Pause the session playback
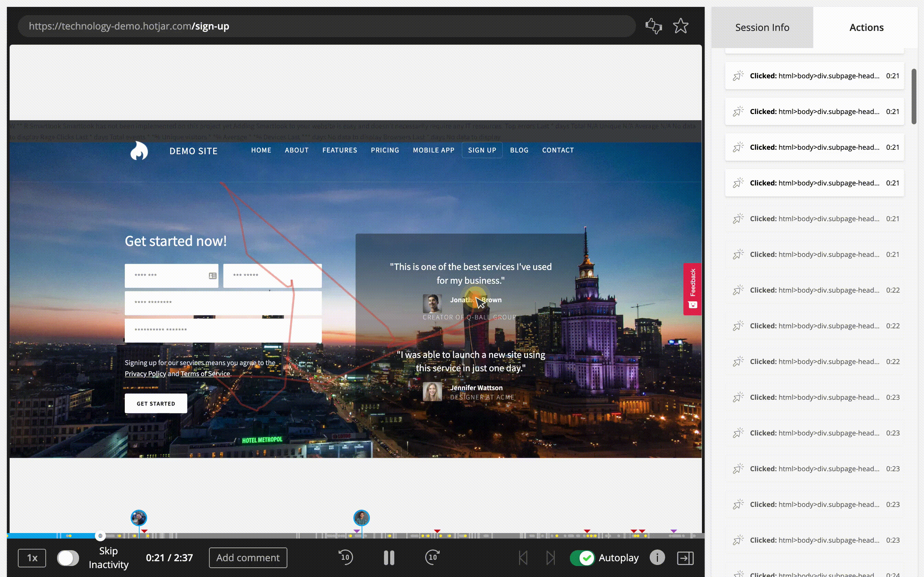This screenshot has height=577, width=924. click(x=389, y=557)
